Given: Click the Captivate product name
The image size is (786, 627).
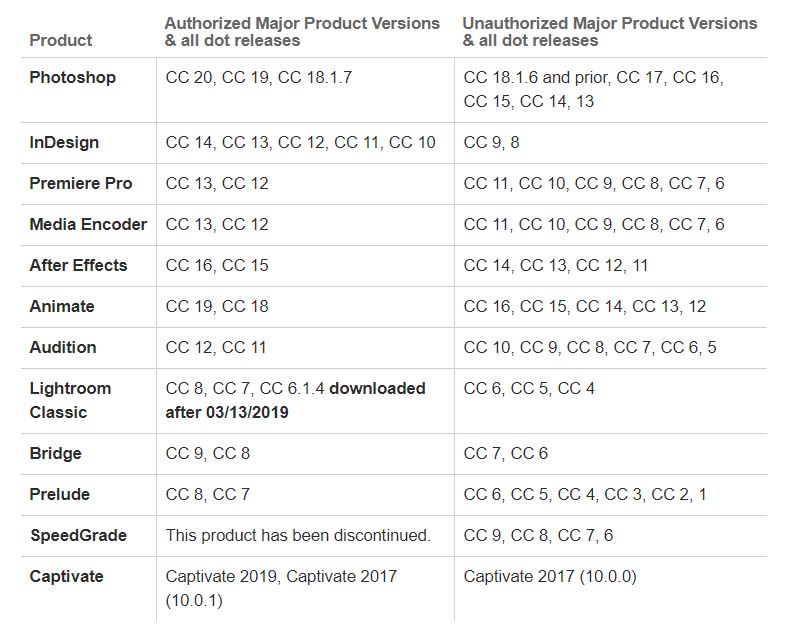Looking at the screenshot, I should click(66, 576).
